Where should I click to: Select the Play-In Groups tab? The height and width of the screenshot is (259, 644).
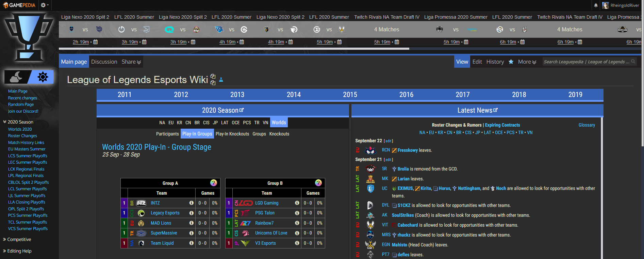(197, 134)
